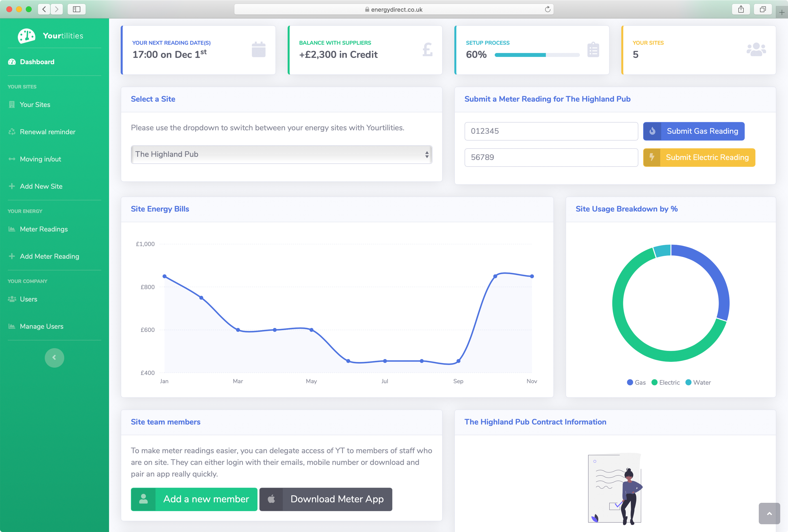
Task: Click Add a new member button
Action: (194, 499)
